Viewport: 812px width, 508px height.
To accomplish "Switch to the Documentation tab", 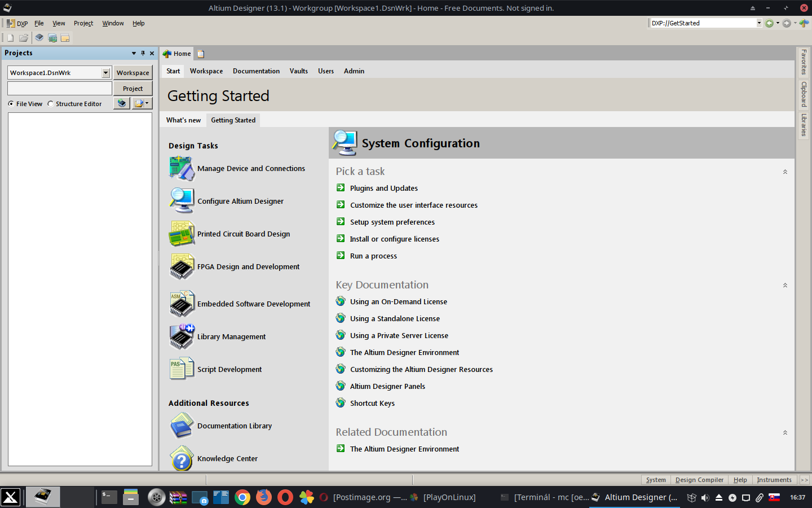I will pos(256,71).
